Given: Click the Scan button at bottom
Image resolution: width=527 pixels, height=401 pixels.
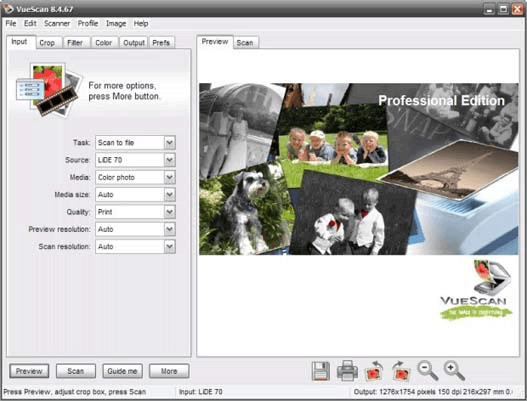Looking at the screenshot, I should pos(76,371).
